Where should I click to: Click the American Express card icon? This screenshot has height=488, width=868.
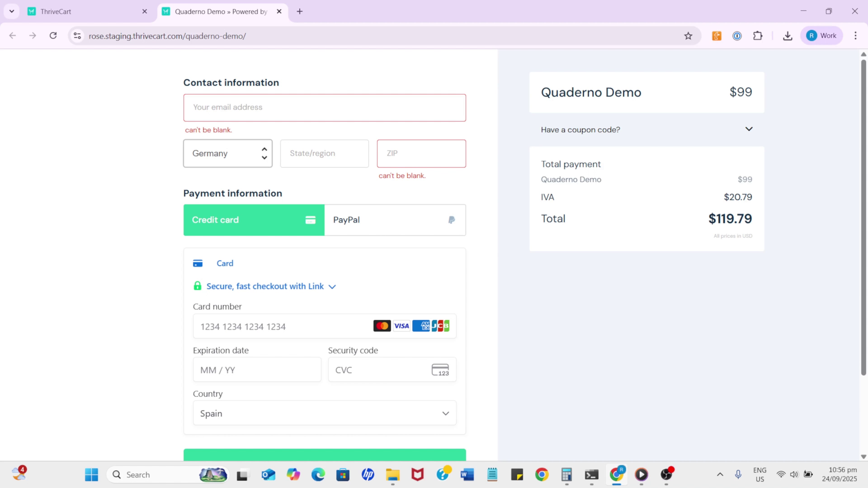point(421,326)
